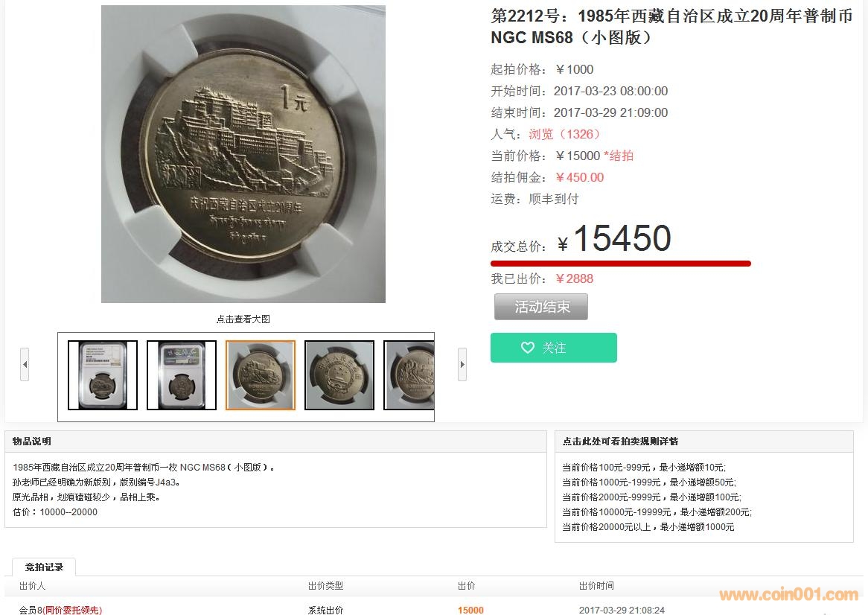Screen dimensions: 868x615
Task: Select the highlighted Potala Palace coin thumbnail
Action: click(261, 375)
